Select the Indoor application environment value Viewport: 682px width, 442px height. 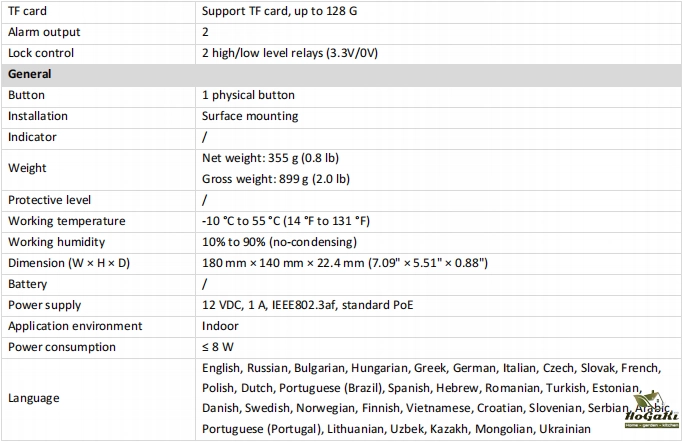(x=221, y=326)
